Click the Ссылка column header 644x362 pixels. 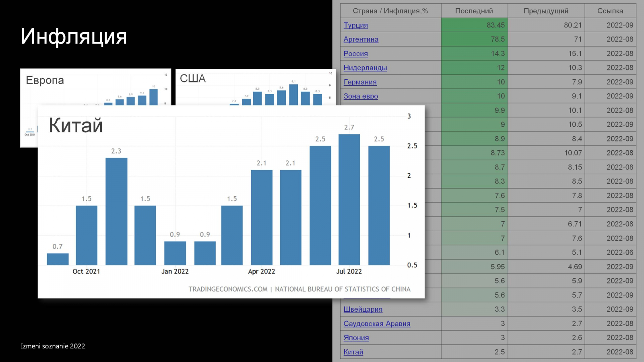pyautogui.click(x=610, y=11)
